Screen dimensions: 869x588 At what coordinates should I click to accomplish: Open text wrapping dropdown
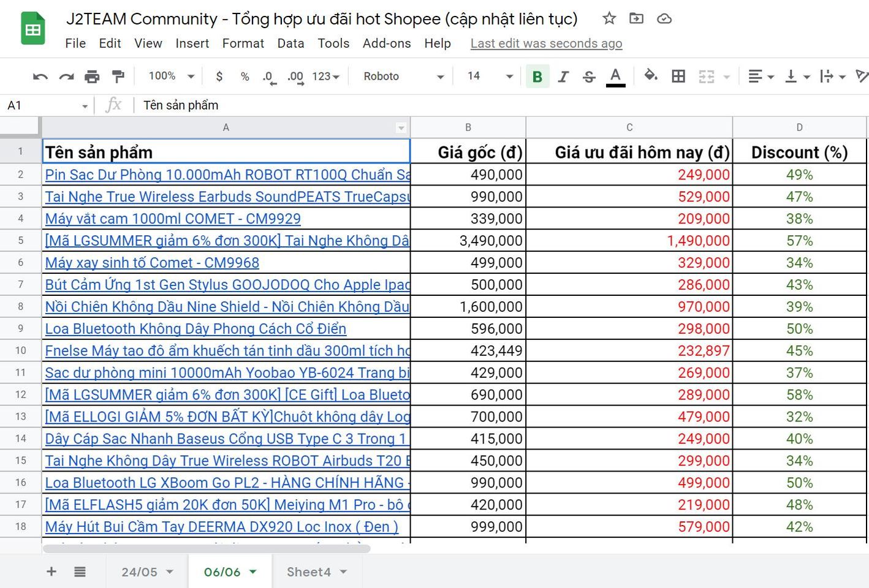(833, 77)
